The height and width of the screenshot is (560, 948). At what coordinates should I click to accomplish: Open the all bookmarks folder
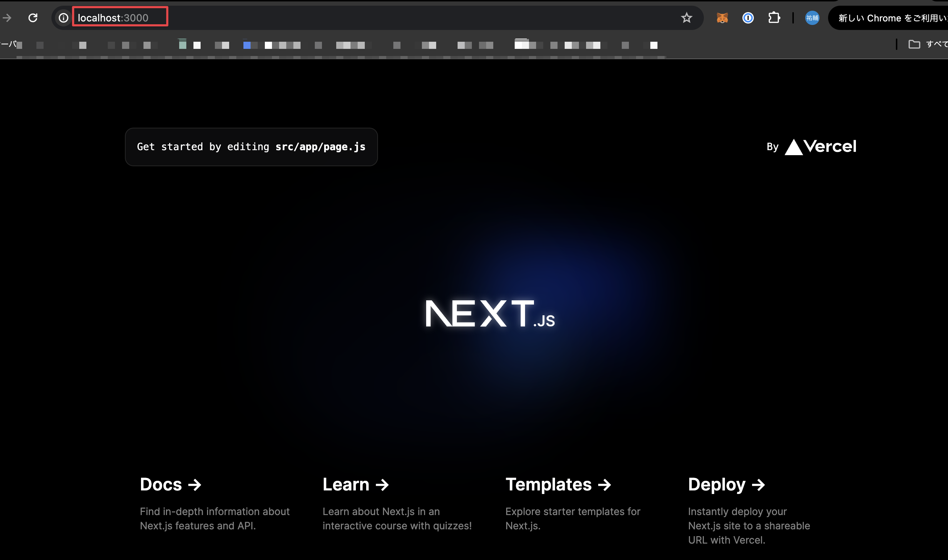tap(927, 44)
